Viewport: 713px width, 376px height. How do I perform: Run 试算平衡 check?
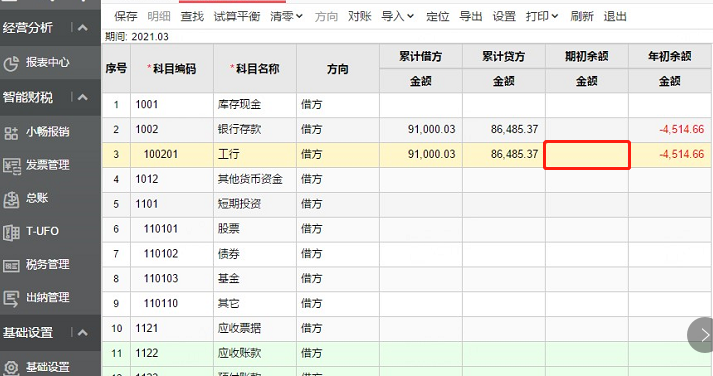(237, 16)
